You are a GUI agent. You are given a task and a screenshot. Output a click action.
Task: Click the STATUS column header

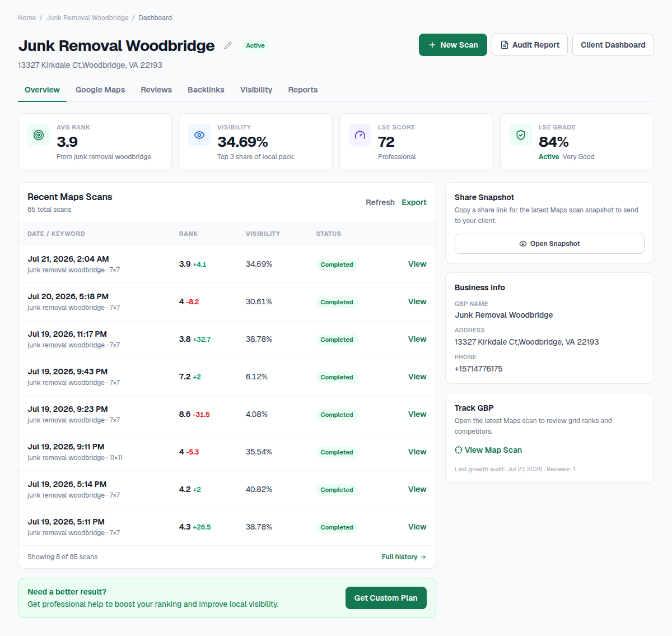pyautogui.click(x=329, y=234)
